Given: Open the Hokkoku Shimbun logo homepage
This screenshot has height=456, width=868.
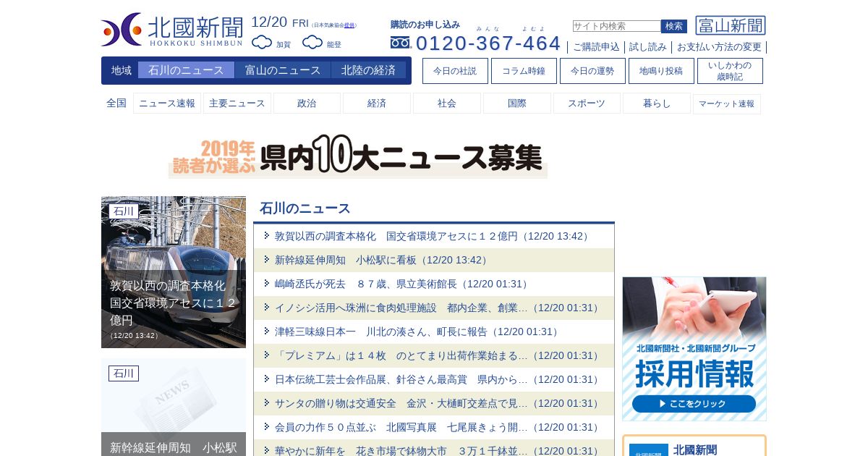Looking at the screenshot, I should 172,30.
